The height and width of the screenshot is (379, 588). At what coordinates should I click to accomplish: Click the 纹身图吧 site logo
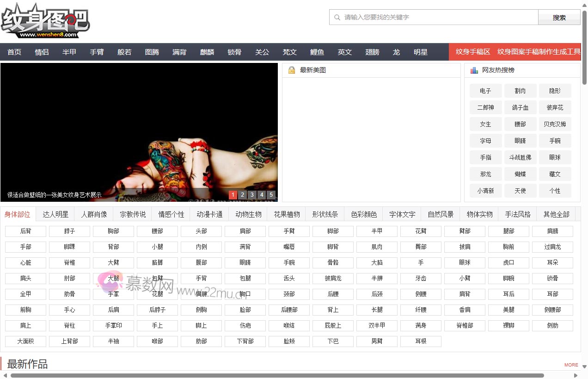coord(45,21)
